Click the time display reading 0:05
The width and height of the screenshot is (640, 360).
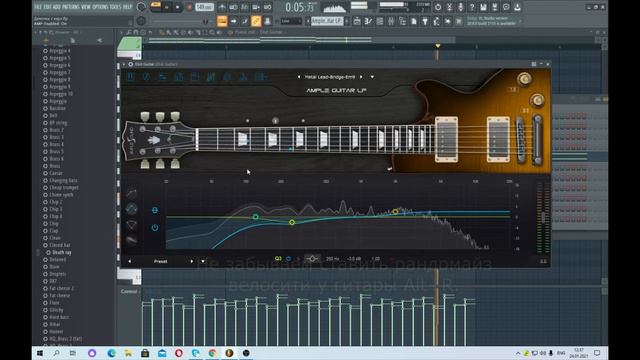(x=300, y=7)
